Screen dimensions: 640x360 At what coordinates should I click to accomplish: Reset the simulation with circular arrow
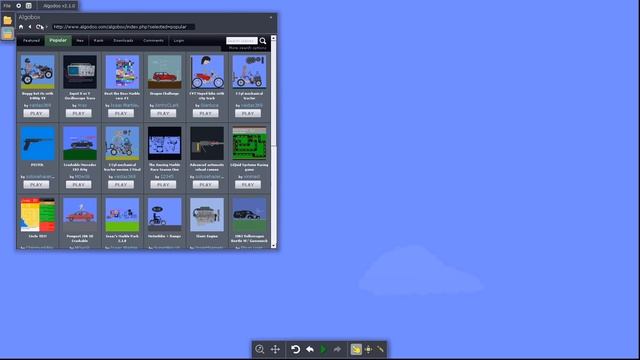pyautogui.click(x=296, y=349)
